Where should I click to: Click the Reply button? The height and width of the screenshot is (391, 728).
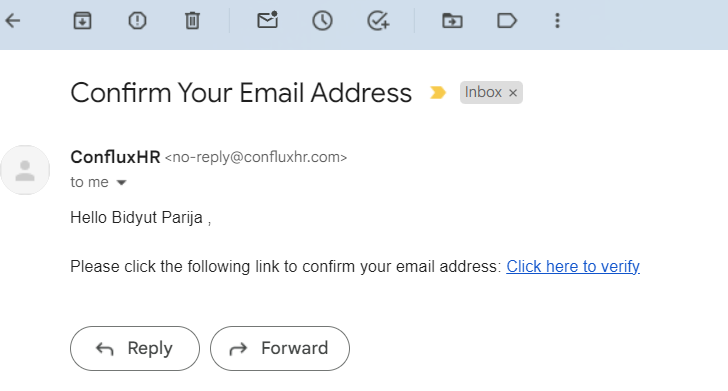(135, 348)
